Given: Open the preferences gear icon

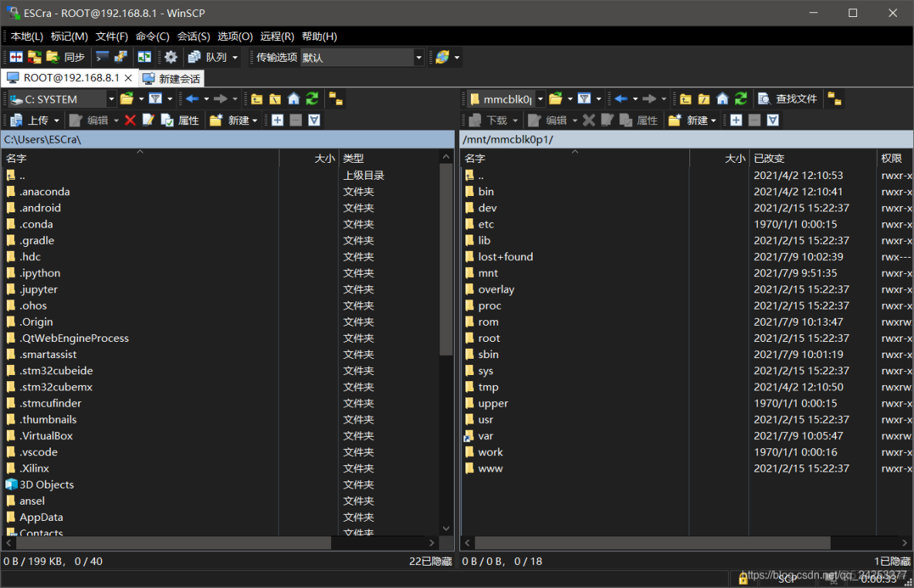Looking at the screenshot, I should click(171, 57).
